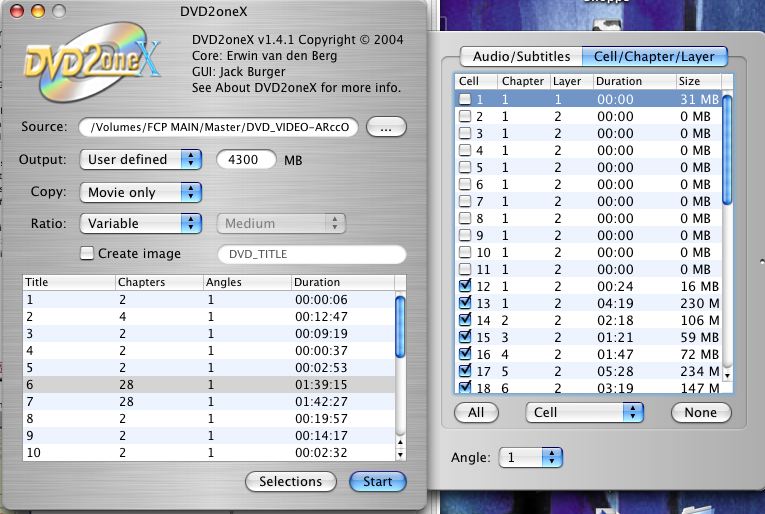Check the cell 2 checkbox
Screen dimensions: 765x514
click(x=465, y=116)
